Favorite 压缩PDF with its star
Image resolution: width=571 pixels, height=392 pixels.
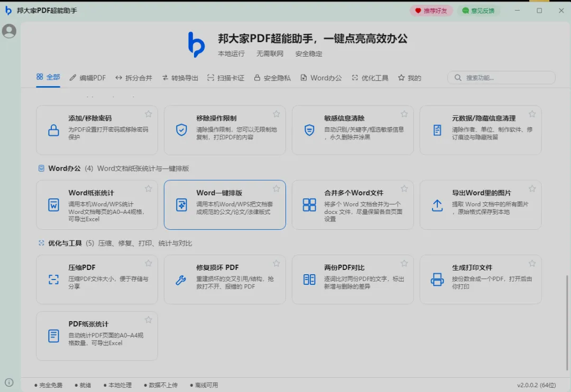[x=148, y=263]
